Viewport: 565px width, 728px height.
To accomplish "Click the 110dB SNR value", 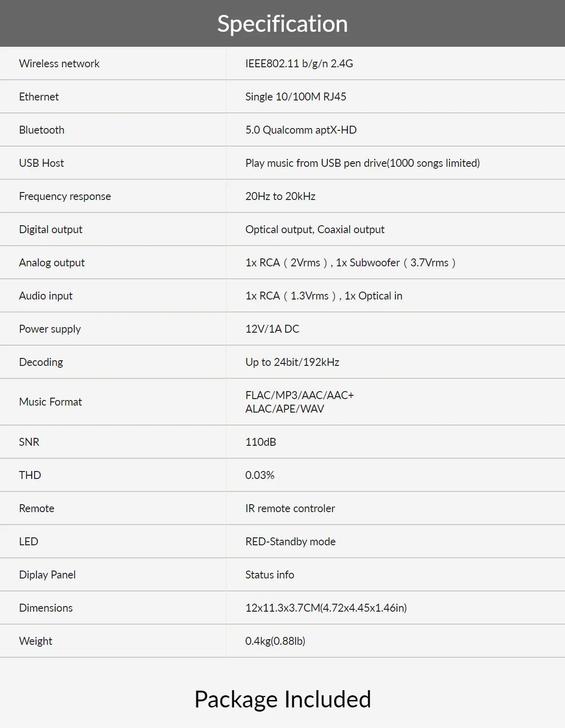I will point(261,442).
